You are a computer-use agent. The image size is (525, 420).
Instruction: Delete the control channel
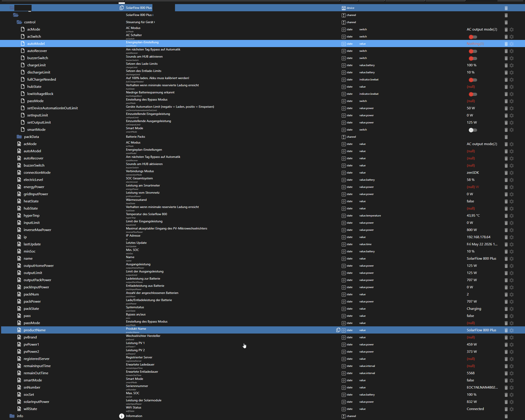point(506,22)
